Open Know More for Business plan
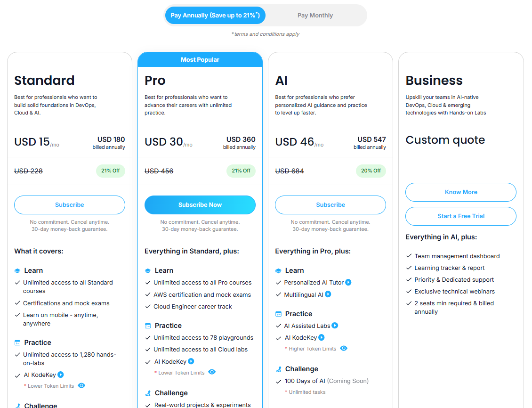This screenshot has width=532, height=408. coord(460,192)
